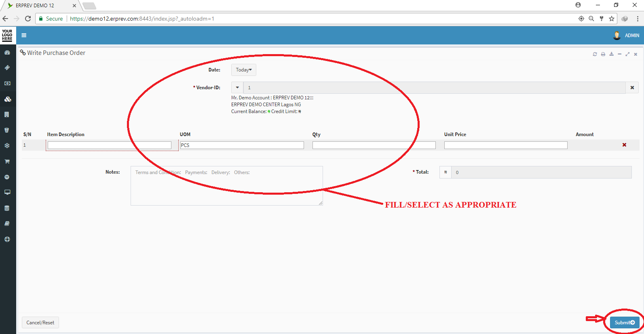Click the Notes text area
This screenshot has height=334, width=644.
227,186
